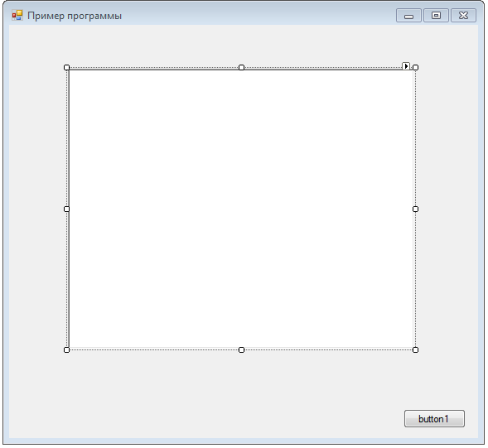488x448 pixels.
Task: Click the right-middle sizing handle of selected control
Action: (x=415, y=209)
